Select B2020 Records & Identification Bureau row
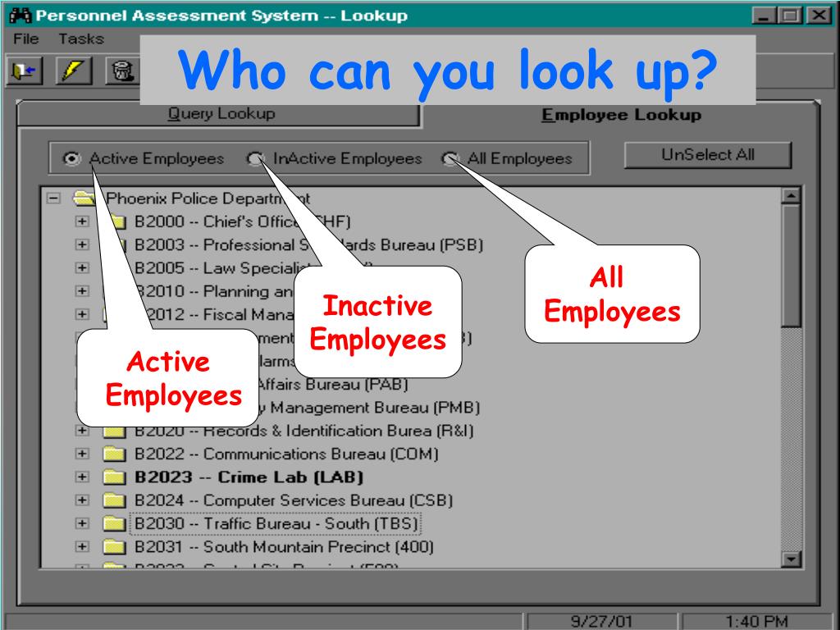Viewport: 840px width, 630px height. click(x=304, y=431)
